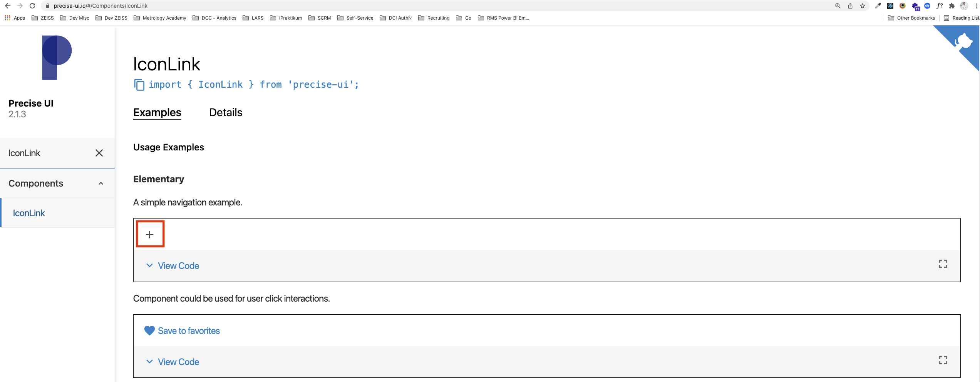
Task: Copy the import statement using copy icon
Action: click(139, 85)
